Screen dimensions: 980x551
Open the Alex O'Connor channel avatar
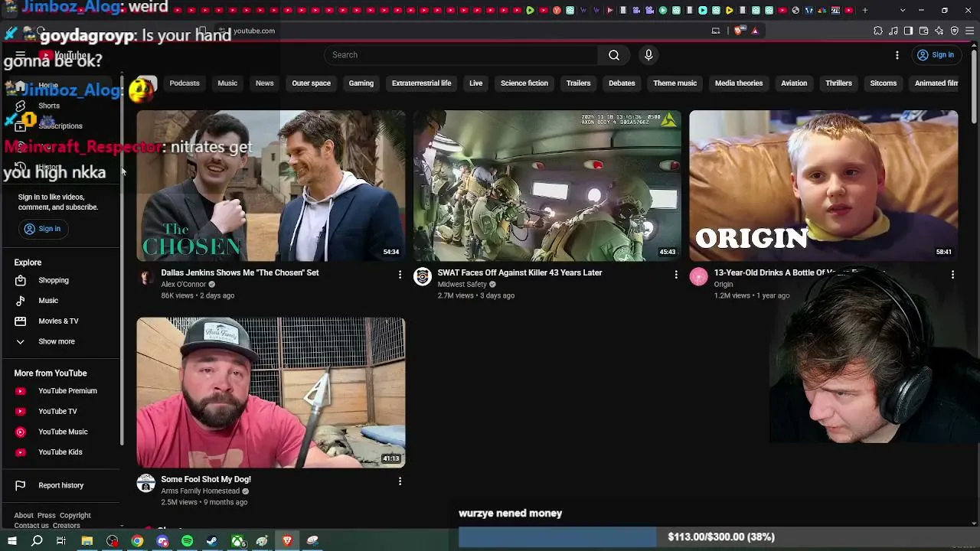pos(146,277)
